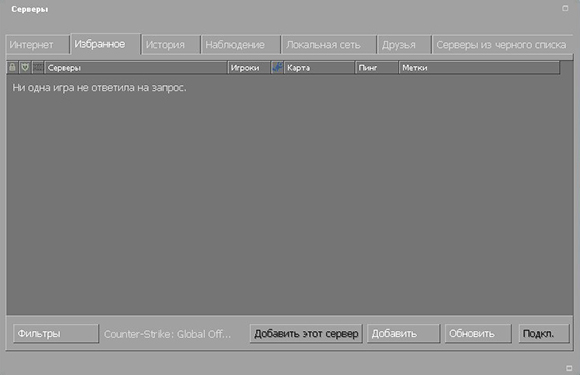Sort by the password lock icon column

(x=12, y=67)
